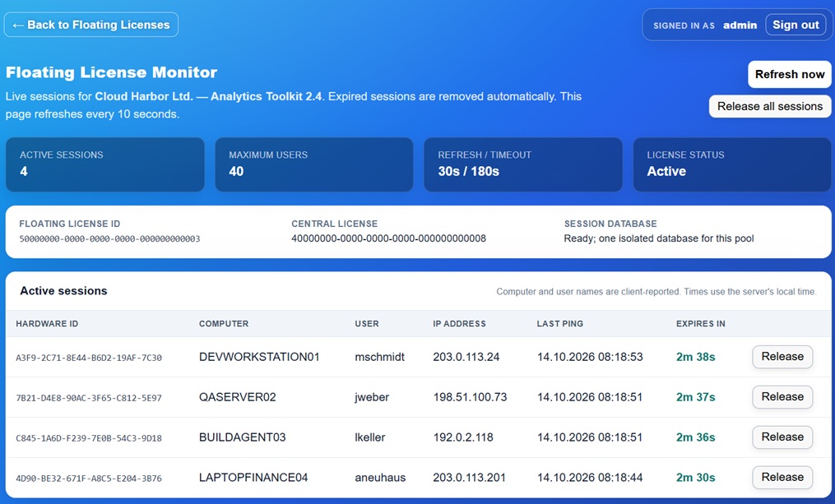Screen dimensions: 835x504
Task: Click the Sign out button
Action: point(796,25)
